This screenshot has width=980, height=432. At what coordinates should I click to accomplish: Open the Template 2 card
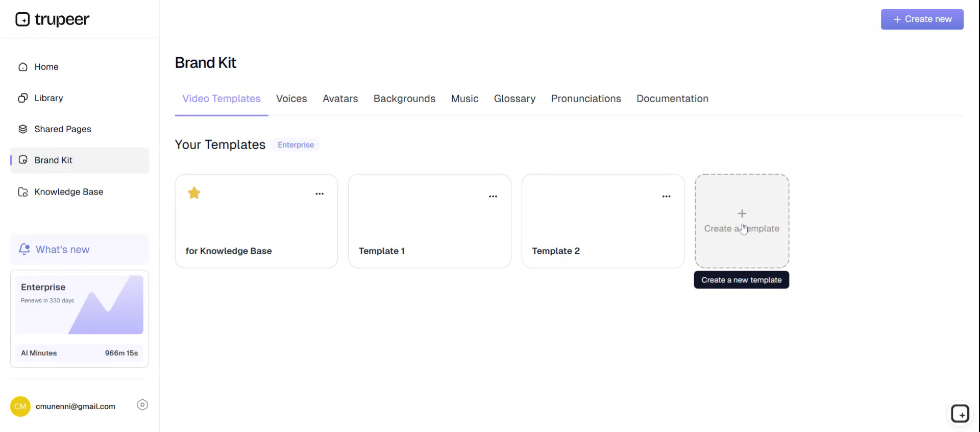point(603,221)
